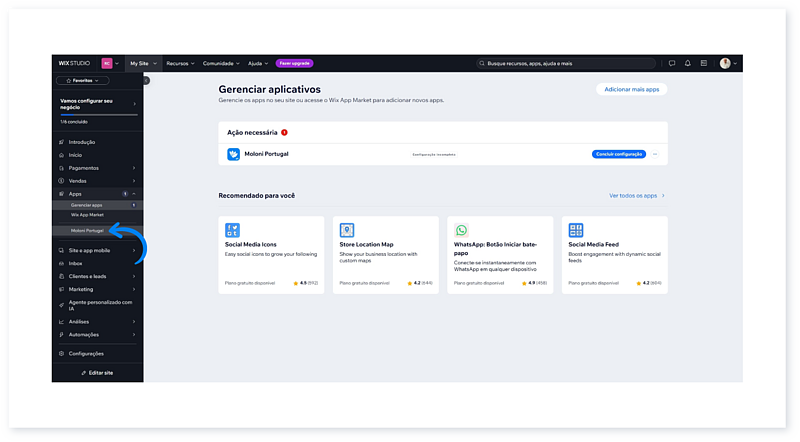Click the Adicionar mais apps button
The image size is (800, 442).
point(631,89)
